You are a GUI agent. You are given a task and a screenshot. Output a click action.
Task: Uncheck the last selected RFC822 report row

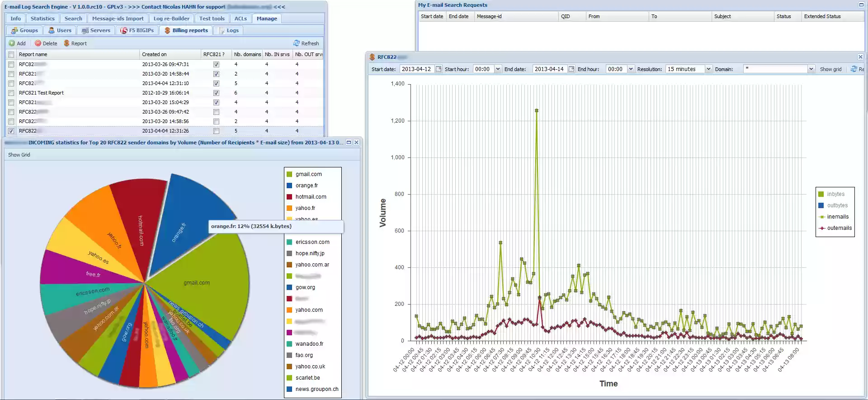tap(11, 131)
